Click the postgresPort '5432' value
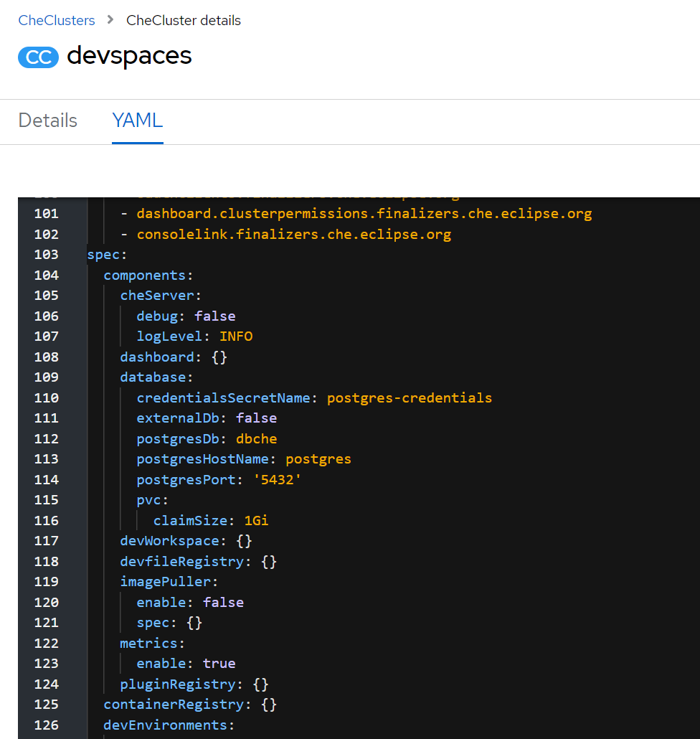Screen dimensions: 700x739 coord(278,479)
